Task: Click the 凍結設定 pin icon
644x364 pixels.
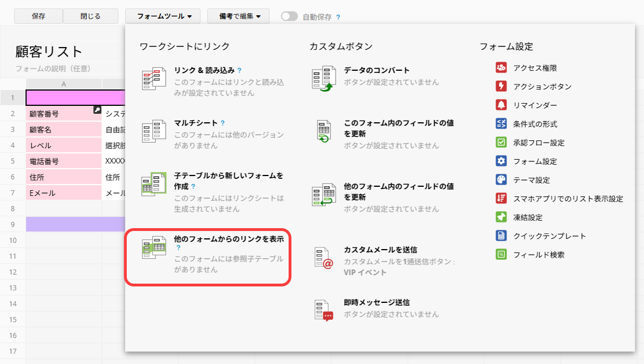Action: point(501,217)
